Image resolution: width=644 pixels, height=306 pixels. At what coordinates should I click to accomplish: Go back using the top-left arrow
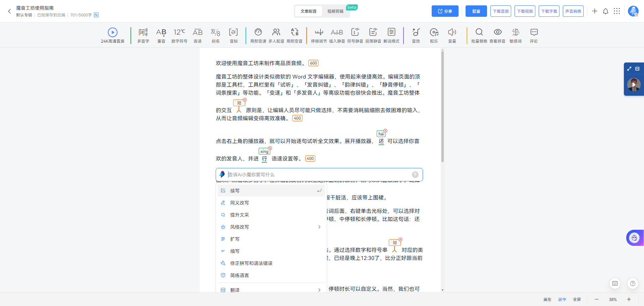tap(9, 11)
